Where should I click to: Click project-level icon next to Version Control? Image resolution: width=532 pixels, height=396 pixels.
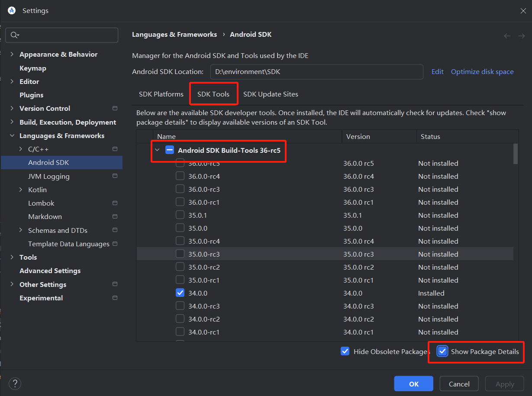(115, 108)
